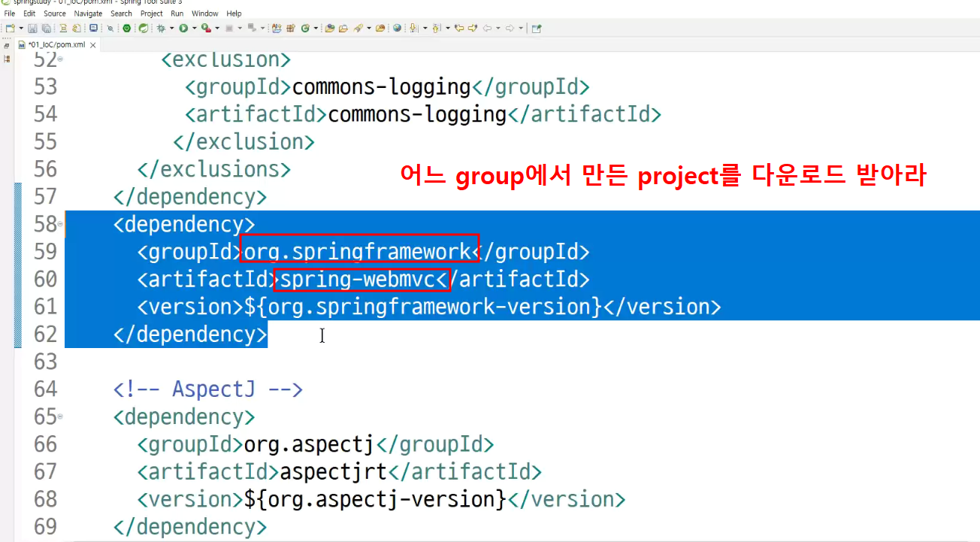Open the Search menu

(x=121, y=14)
